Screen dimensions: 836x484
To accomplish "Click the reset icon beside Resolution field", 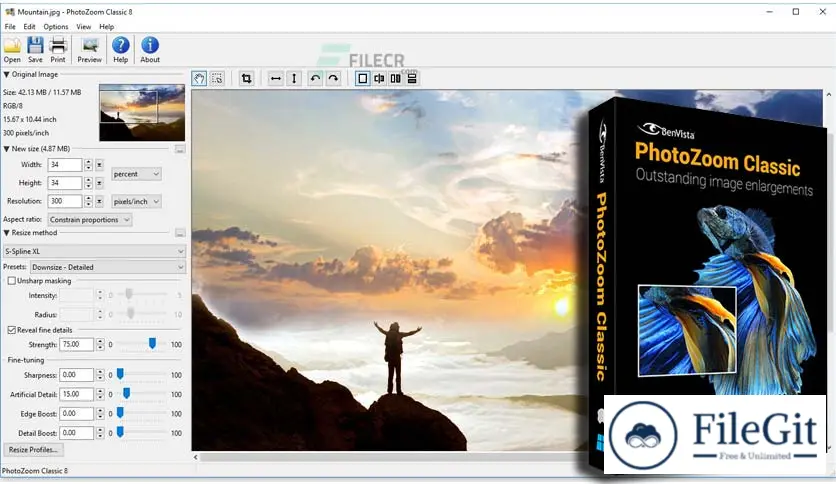I will point(99,201).
